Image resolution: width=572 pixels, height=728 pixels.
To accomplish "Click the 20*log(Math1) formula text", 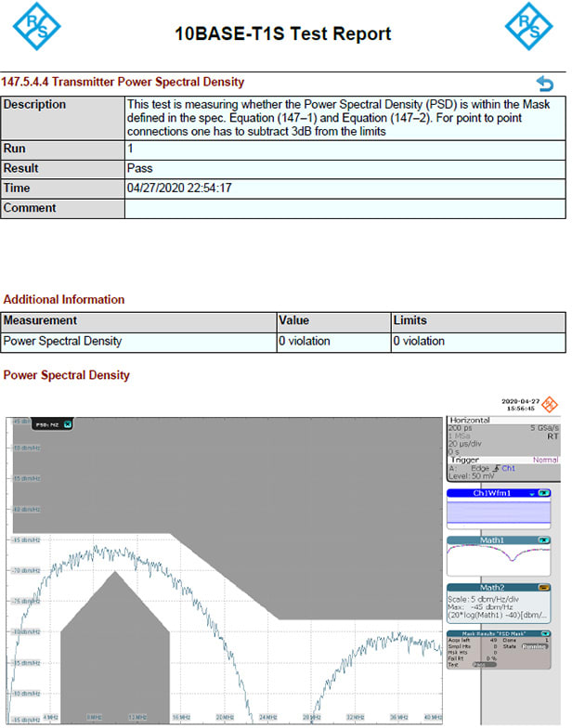I will (498, 615).
